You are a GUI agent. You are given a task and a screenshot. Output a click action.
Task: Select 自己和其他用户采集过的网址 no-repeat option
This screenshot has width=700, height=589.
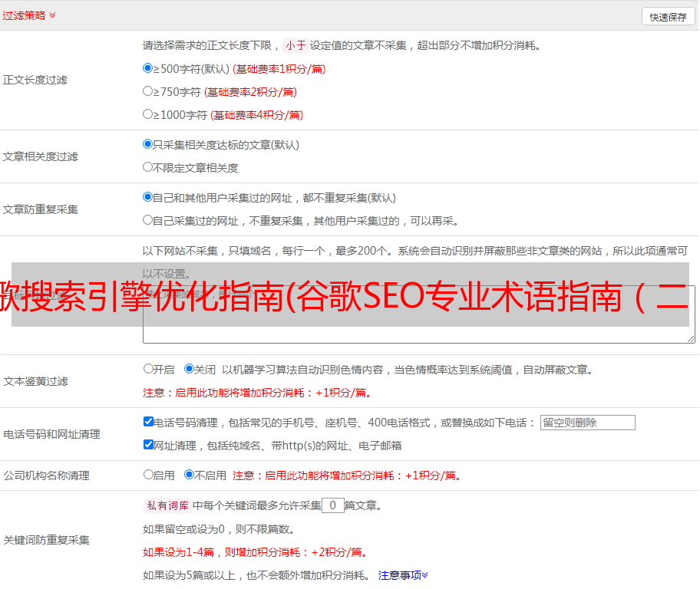pos(148,197)
